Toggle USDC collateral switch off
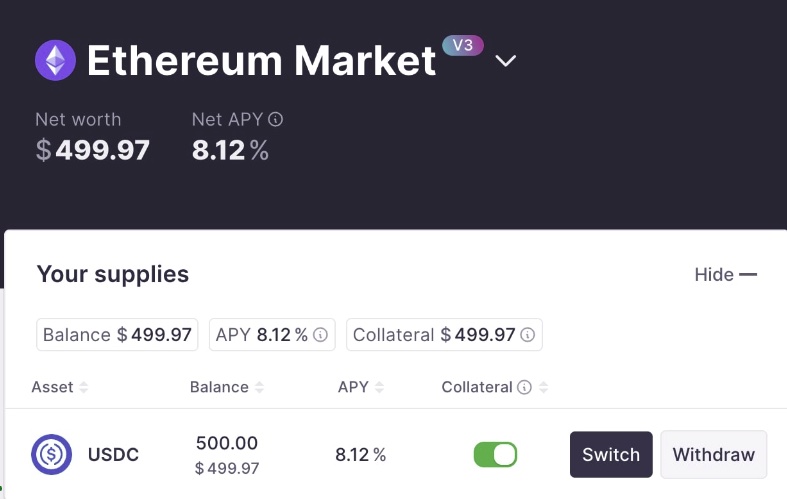The width and height of the screenshot is (787, 499). click(495, 454)
